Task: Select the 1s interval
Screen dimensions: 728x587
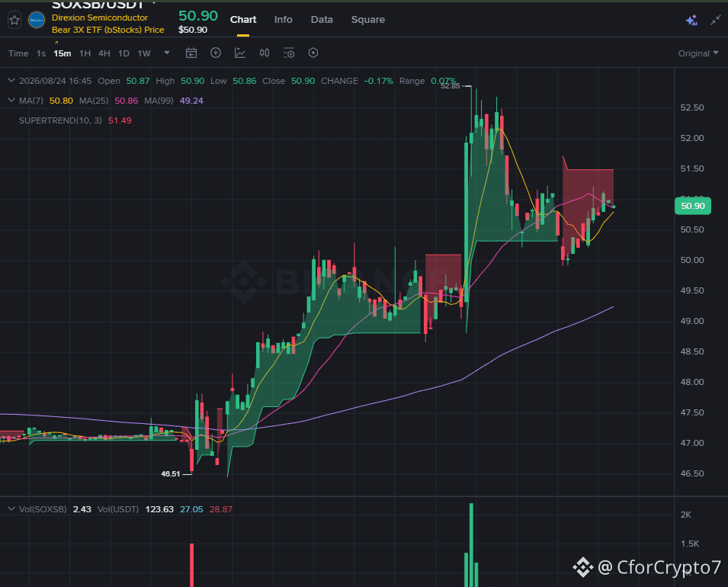Action: 41,53
